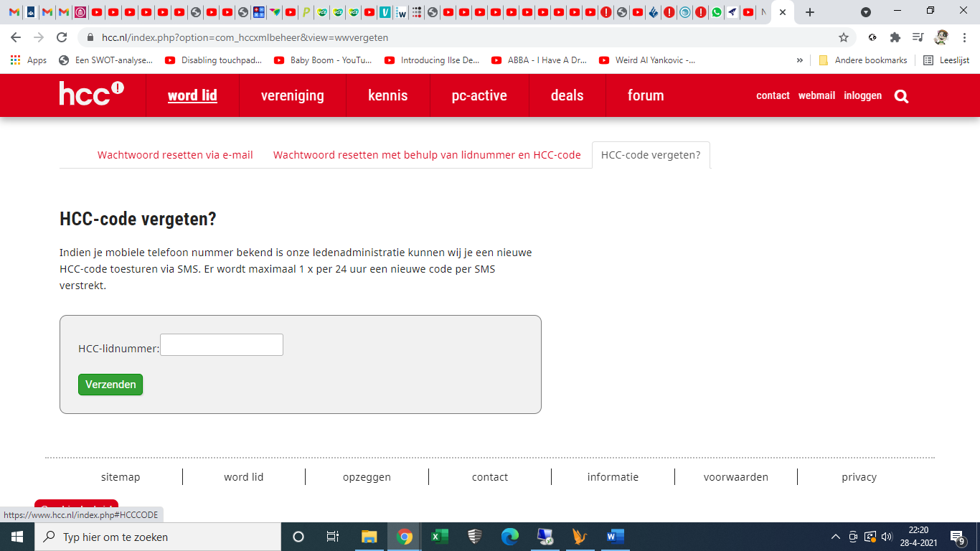Open the Een SWOT-analyse bookmark
Viewport: 980px width, 551px height.
tap(106, 60)
